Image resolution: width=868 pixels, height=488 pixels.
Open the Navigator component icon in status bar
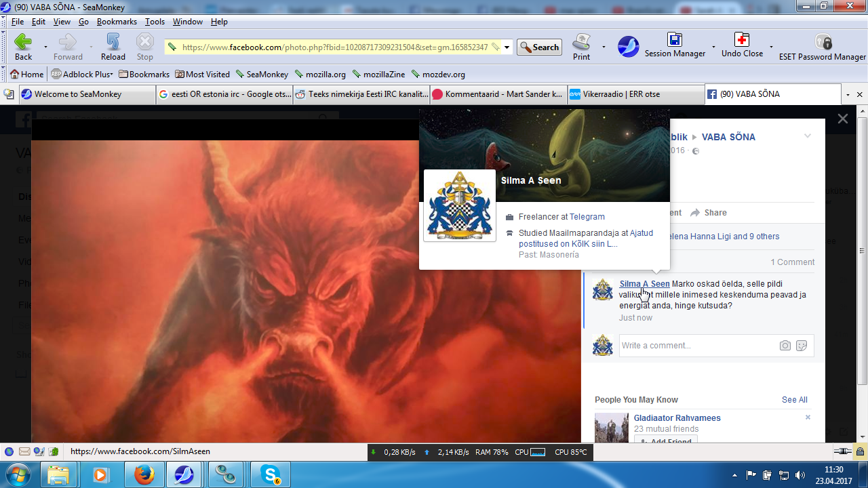coord(9,451)
